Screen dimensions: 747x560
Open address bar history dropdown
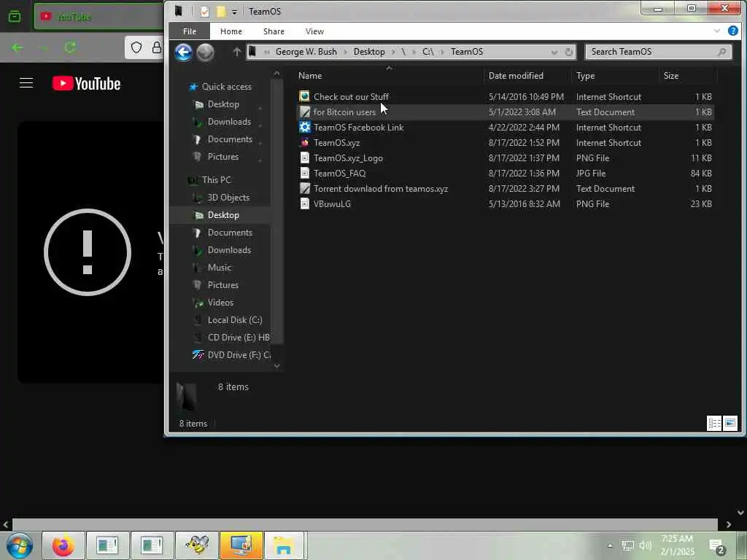(x=554, y=52)
